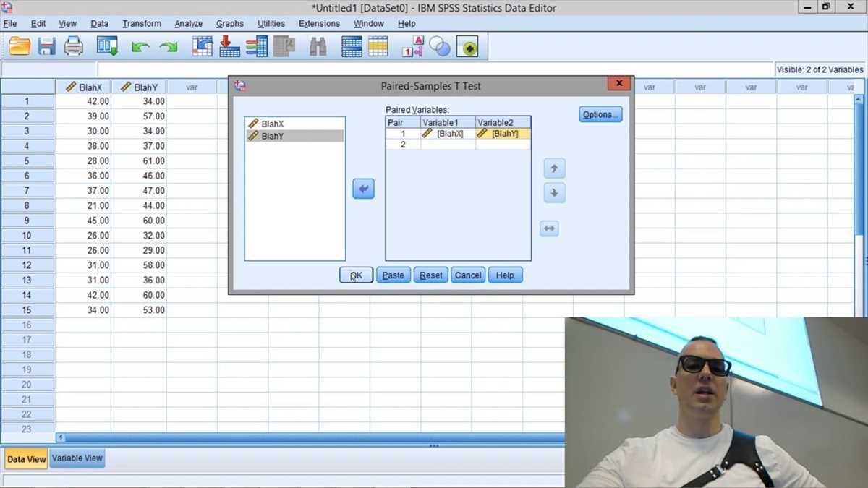Open the Window menu
Viewport: 868px width, 488px height.
369,24
